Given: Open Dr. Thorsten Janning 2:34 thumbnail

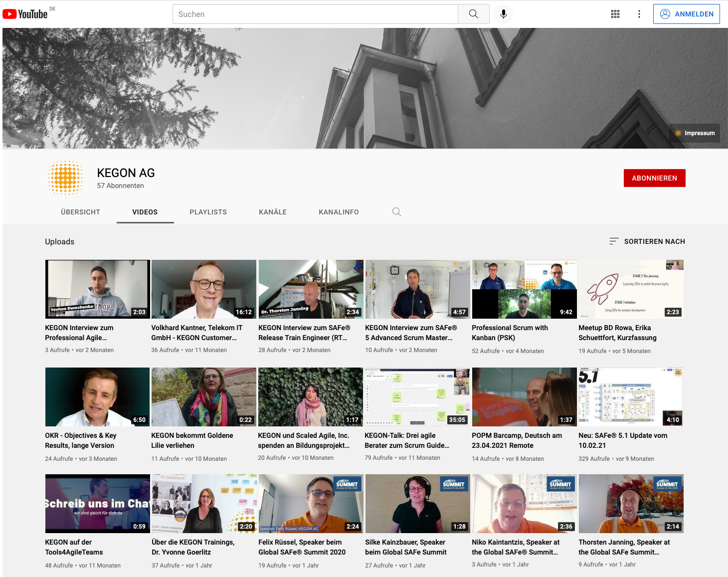Looking at the screenshot, I should (x=311, y=289).
